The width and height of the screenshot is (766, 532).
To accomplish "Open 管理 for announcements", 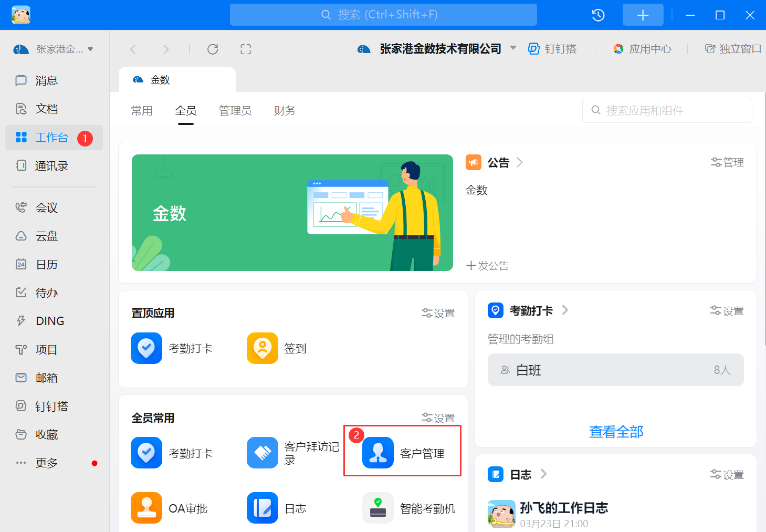I will (x=727, y=162).
